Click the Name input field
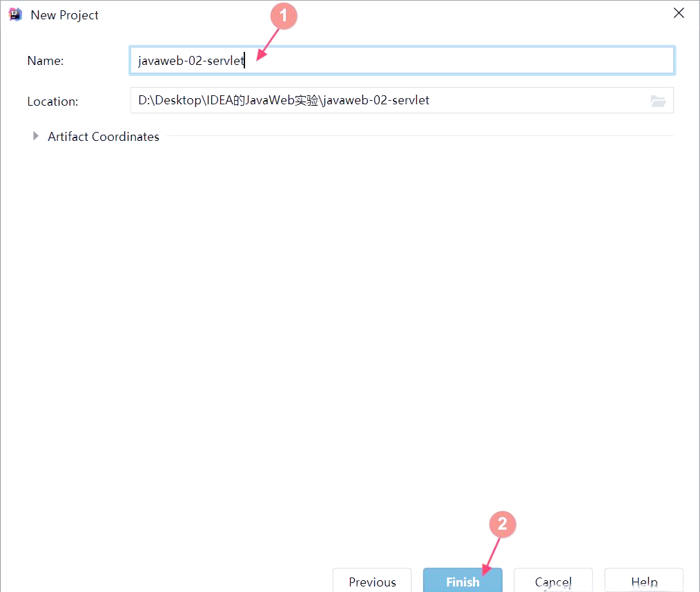The height and width of the screenshot is (592, 700). 402,60
